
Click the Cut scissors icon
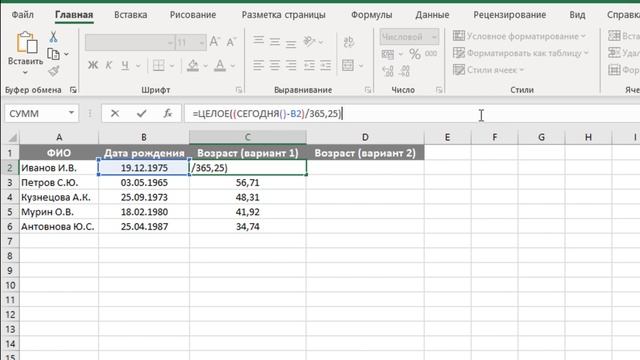point(53,37)
